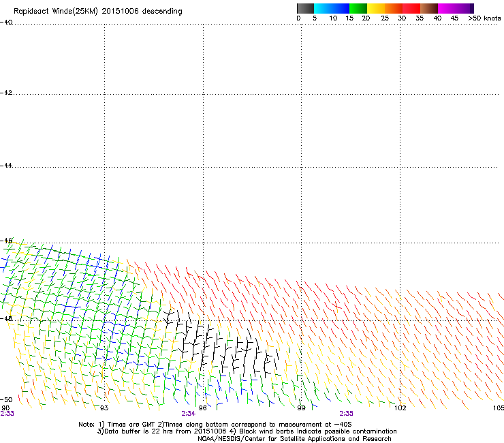Click the purple overpass time '2:33'
This screenshot has height=443, width=504.
click(x=7, y=414)
